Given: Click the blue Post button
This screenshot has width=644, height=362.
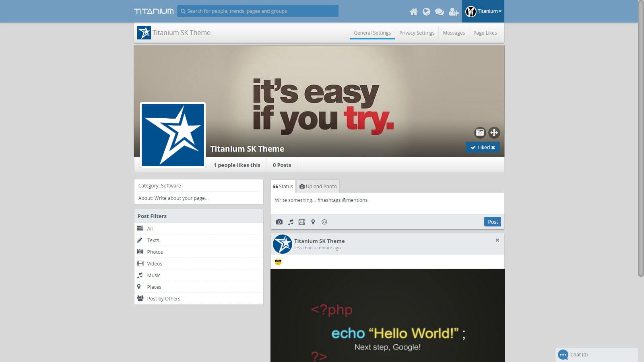Looking at the screenshot, I should [493, 222].
